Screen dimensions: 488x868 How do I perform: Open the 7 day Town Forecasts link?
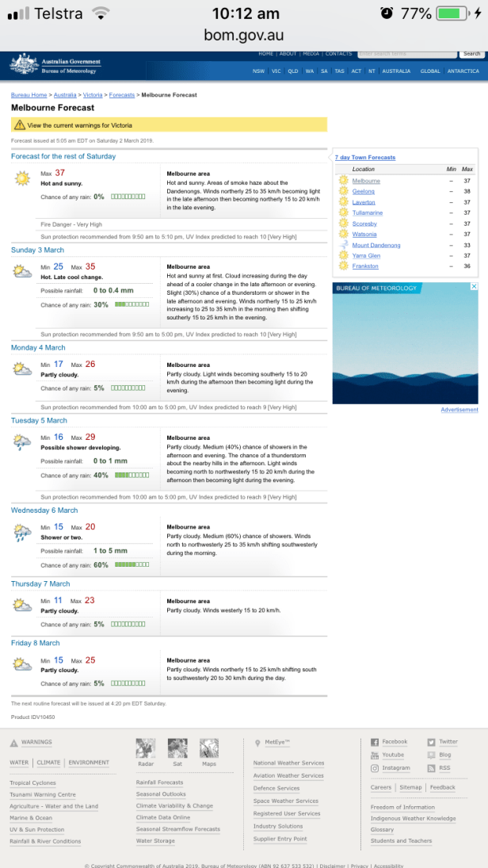(365, 158)
